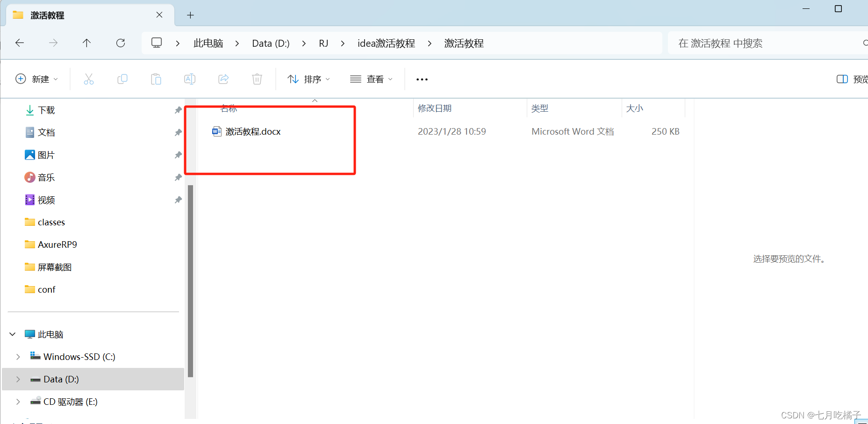Open the classes folder in sidebar
The width and height of the screenshot is (868, 424).
pyautogui.click(x=51, y=222)
